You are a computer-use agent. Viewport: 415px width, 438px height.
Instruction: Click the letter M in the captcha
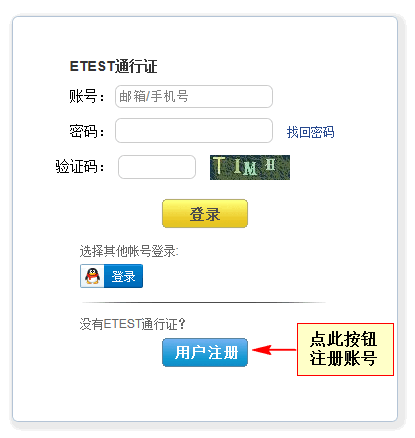[250, 168]
